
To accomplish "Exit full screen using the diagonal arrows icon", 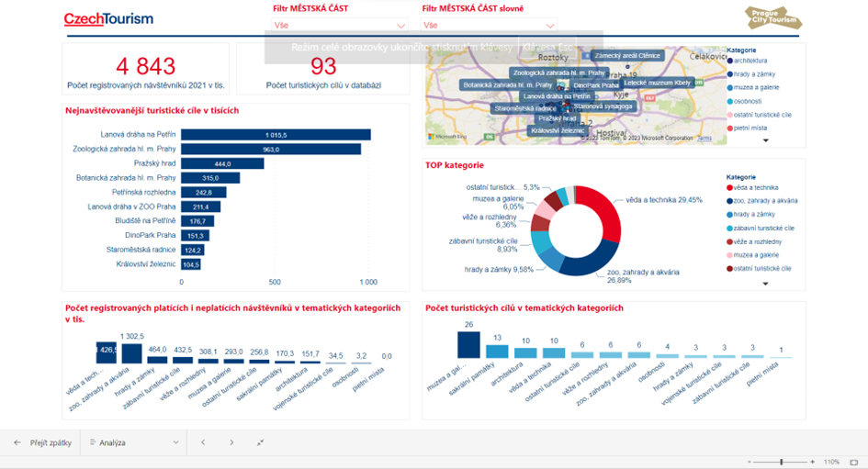I will [x=261, y=442].
